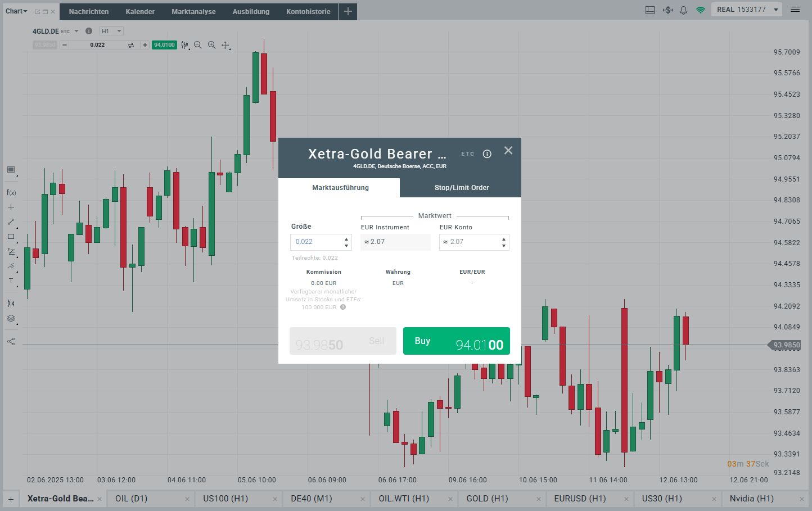Open the chart layers icon on the left sidebar
Image resolution: width=812 pixels, height=511 pixels.
[11, 318]
